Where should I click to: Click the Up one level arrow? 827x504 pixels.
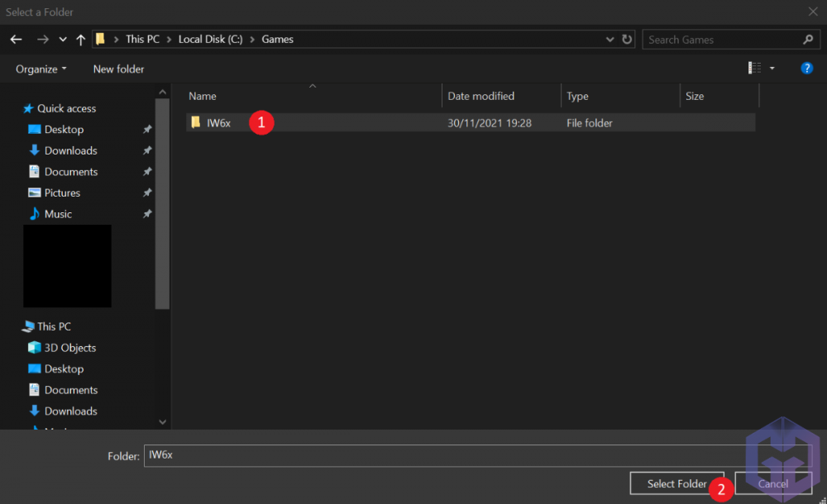80,40
